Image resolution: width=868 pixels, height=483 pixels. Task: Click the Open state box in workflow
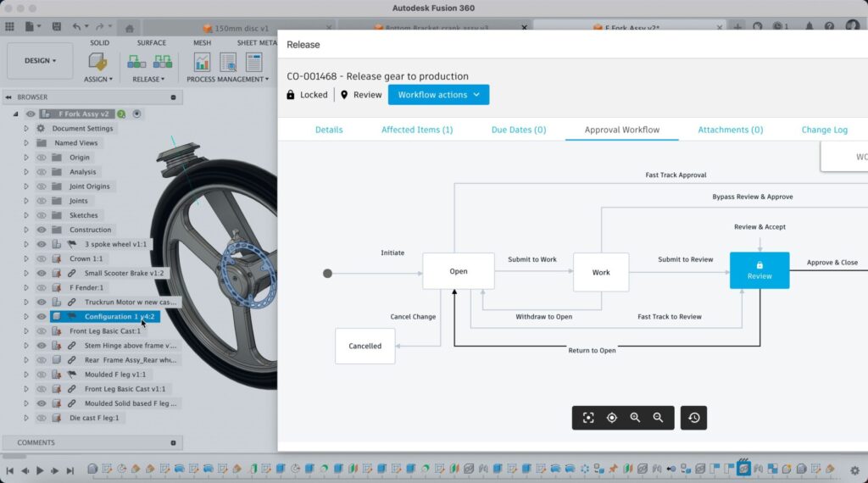click(x=458, y=271)
